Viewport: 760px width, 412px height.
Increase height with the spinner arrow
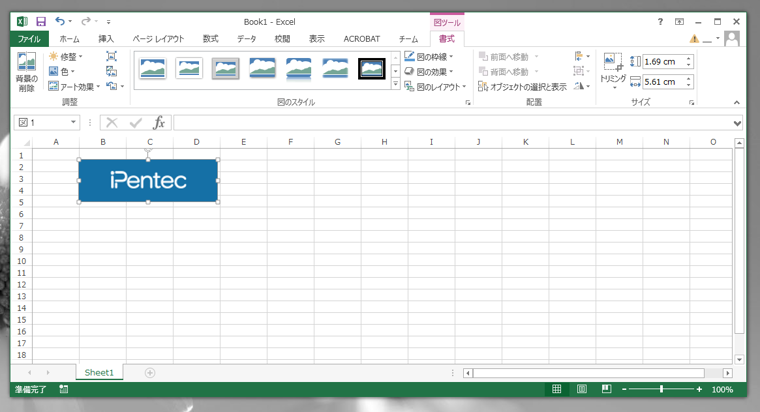pos(688,58)
